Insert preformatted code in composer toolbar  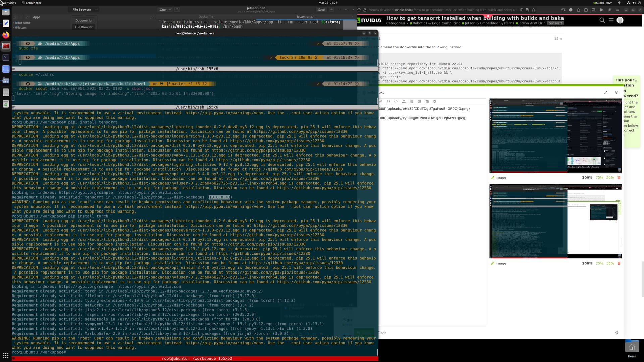[x=396, y=101]
